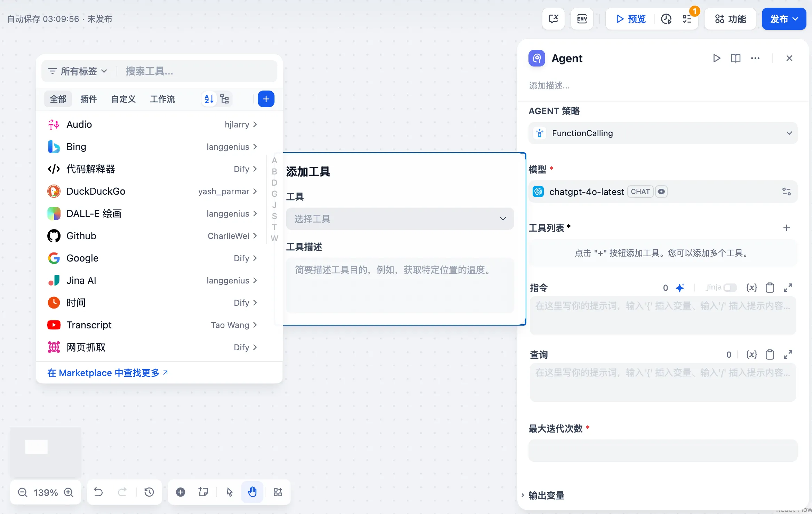Screen dimensions: 812x514
Task: Toggle the Jinja switch
Action: [730, 288]
